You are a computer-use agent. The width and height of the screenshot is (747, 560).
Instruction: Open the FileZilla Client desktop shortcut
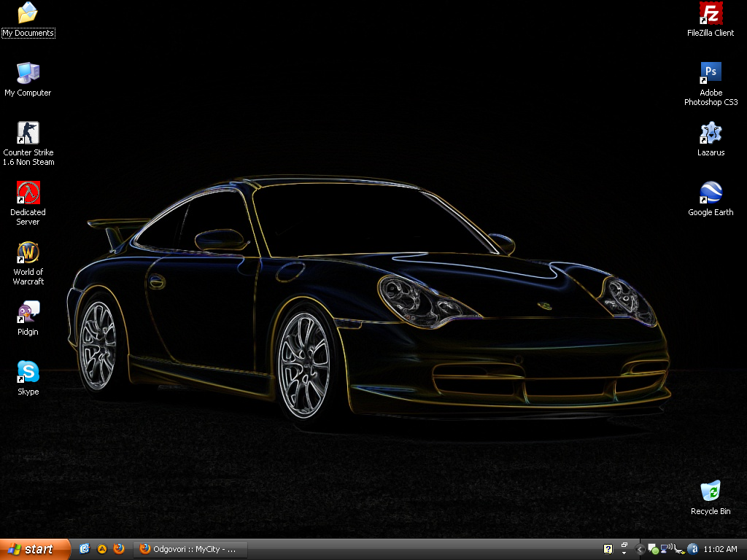pyautogui.click(x=711, y=14)
